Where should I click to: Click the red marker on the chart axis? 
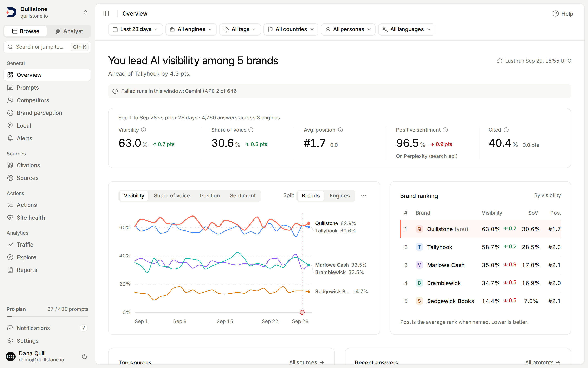(x=302, y=312)
